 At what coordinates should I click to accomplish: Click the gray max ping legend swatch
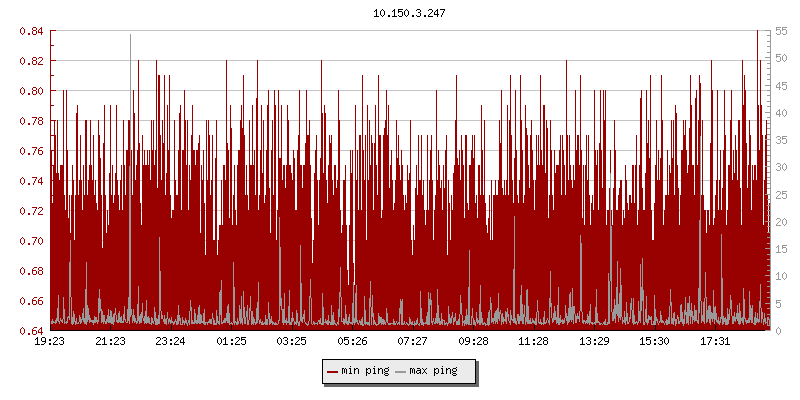point(401,372)
